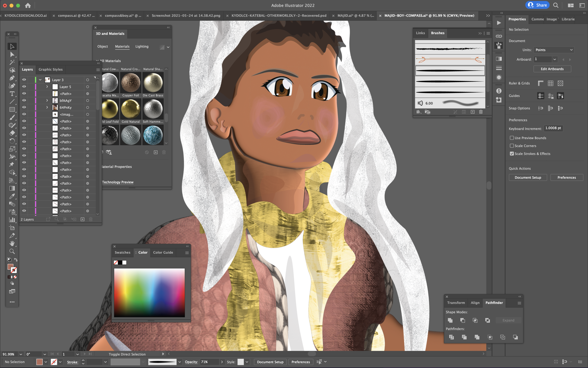588x368 pixels.
Task: Select the Selection tool arrow
Action: point(12,46)
